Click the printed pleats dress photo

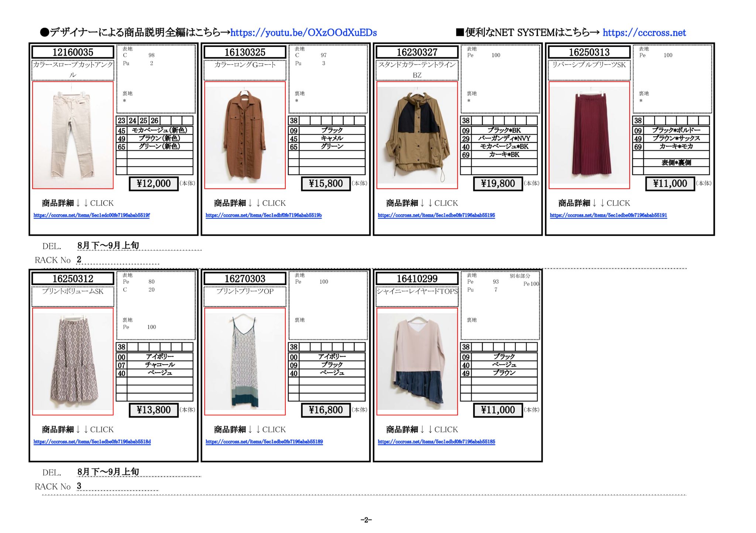(x=245, y=361)
